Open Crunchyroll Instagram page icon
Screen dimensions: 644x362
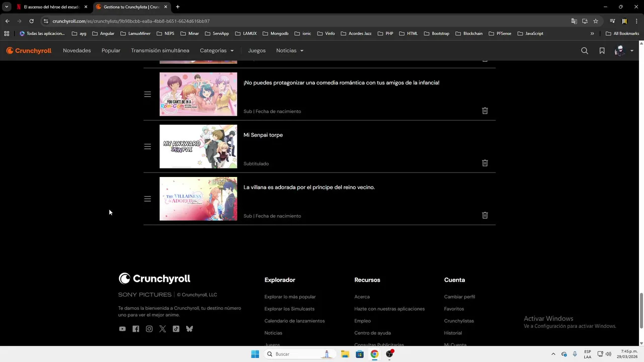149,329
